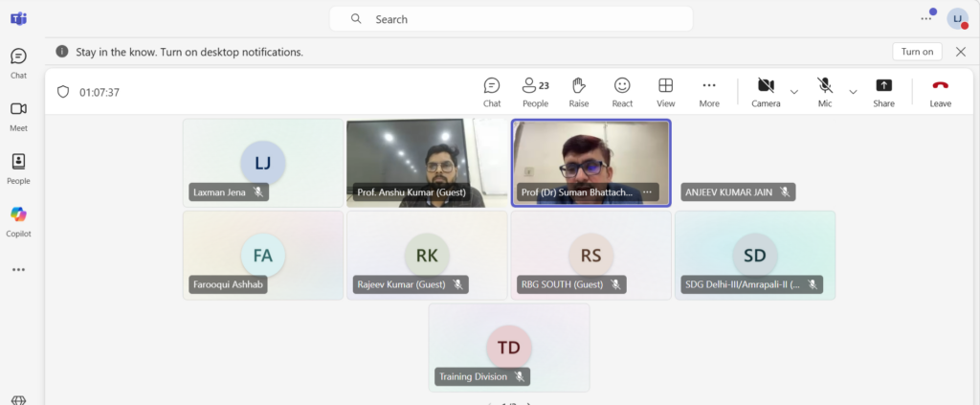Screen dimensions: 980x405
Task: Go to sidebar Chat section
Action: click(x=19, y=63)
